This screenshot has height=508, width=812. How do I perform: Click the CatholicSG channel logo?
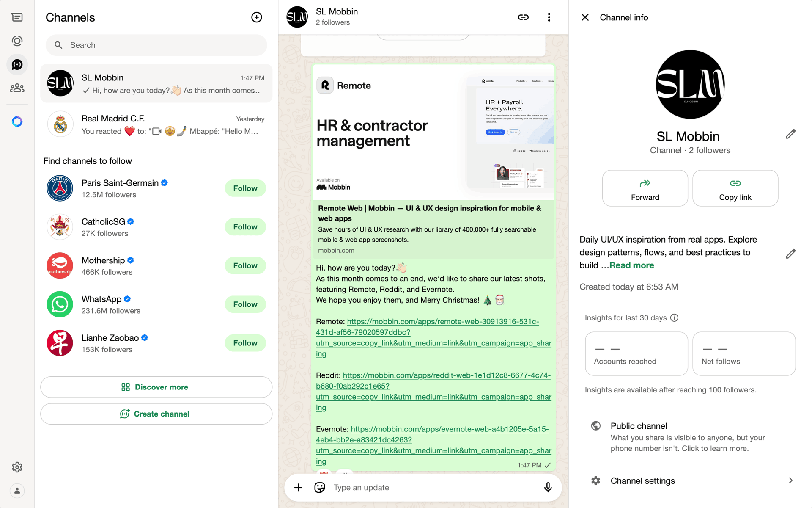(60, 227)
